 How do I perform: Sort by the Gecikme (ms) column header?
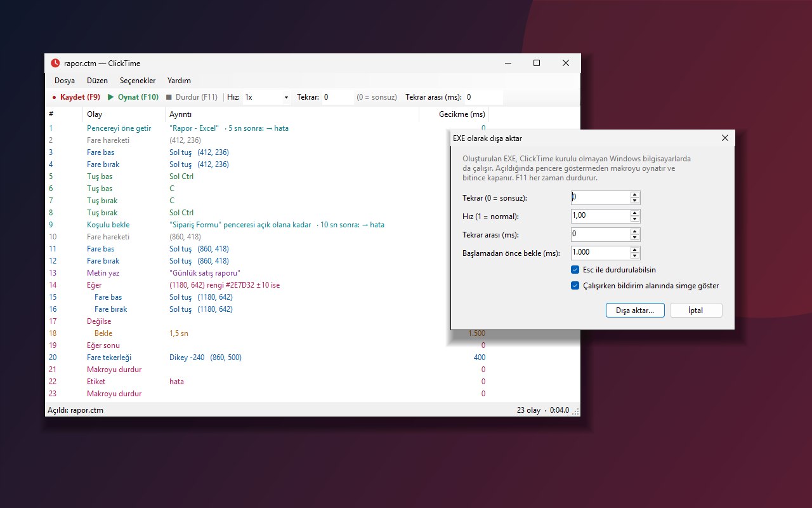[454, 114]
